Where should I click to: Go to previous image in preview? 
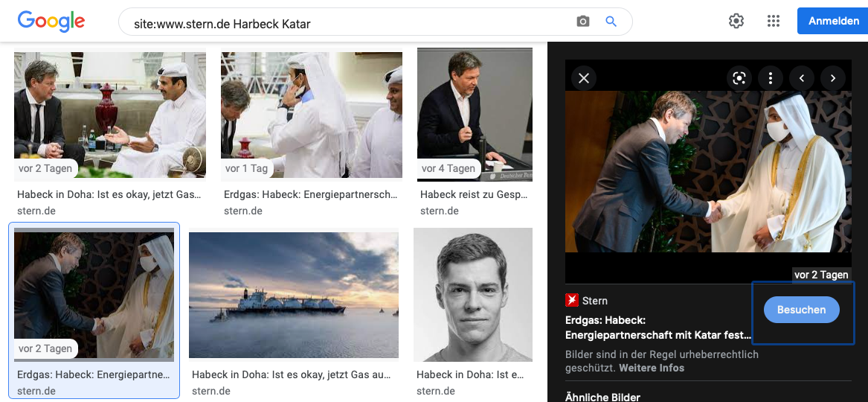coord(802,78)
